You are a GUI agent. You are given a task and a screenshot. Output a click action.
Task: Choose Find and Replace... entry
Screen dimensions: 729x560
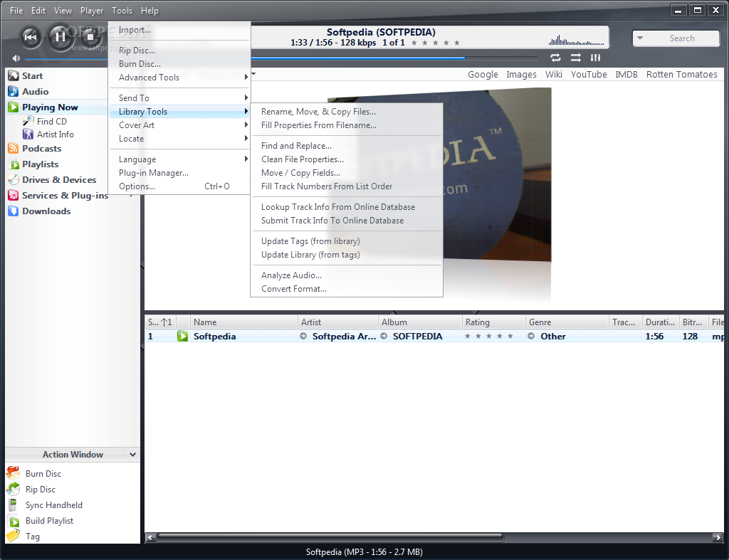pyautogui.click(x=296, y=146)
